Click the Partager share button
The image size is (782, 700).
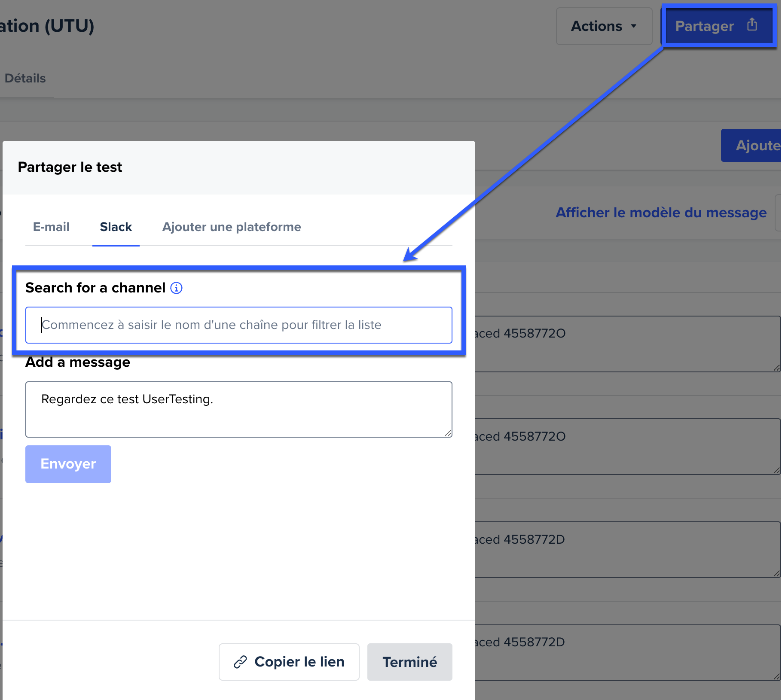718,26
